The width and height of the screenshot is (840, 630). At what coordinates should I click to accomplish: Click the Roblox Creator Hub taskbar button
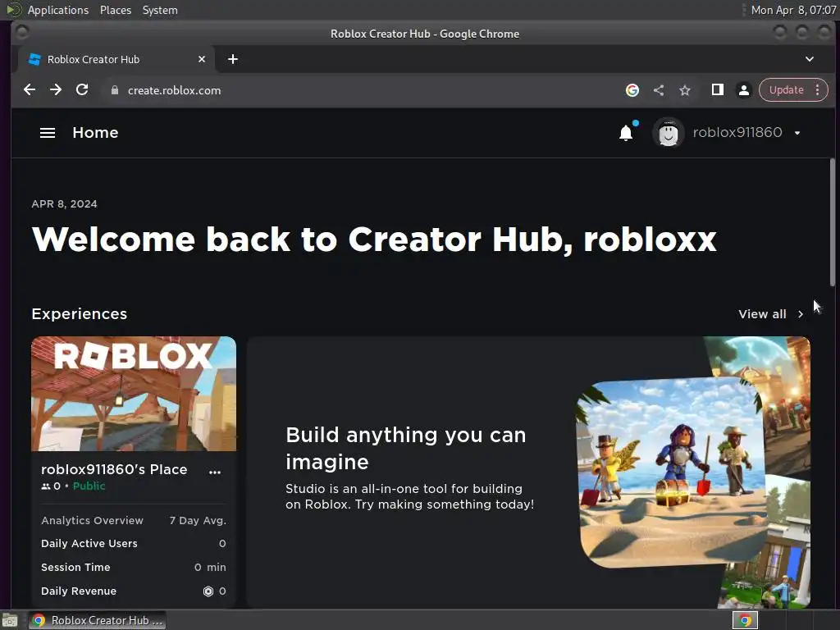[97, 620]
